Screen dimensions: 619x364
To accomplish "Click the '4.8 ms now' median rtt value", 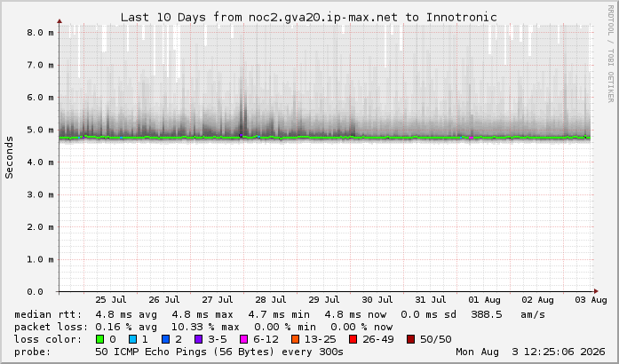I will 355,314.
